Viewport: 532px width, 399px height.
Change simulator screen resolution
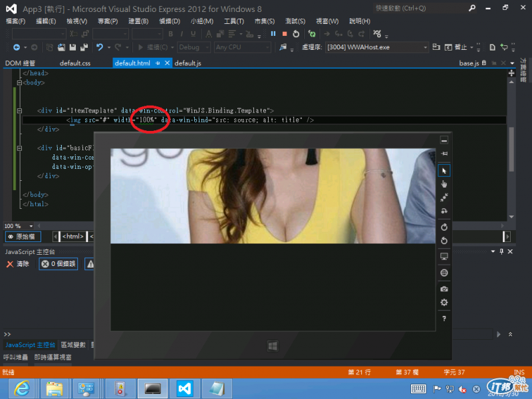tap(444, 257)
